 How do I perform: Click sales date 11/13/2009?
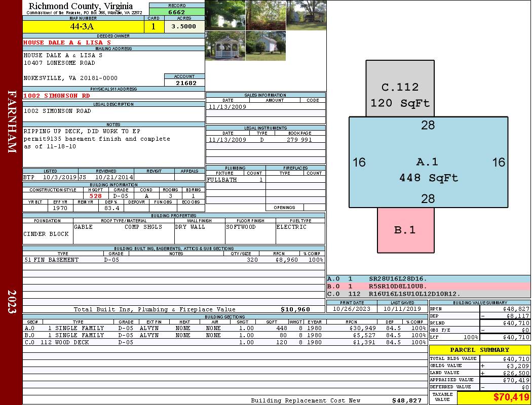[x=227, y=107]
